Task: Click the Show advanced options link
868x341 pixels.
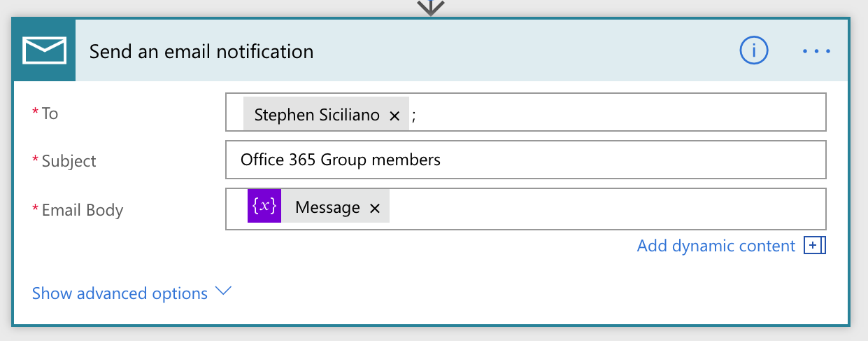Action: [x=120, y=293]
